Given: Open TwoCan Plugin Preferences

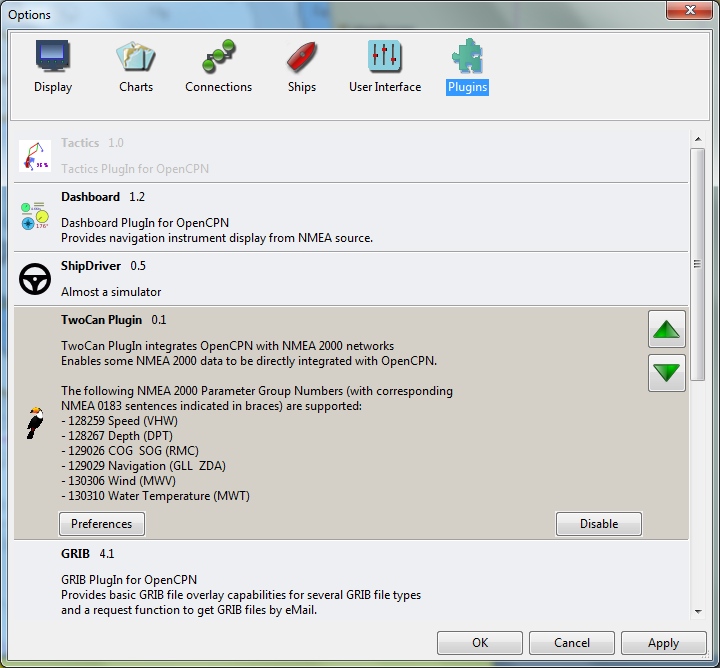Looking at the screenshot, I should [102, 524].
